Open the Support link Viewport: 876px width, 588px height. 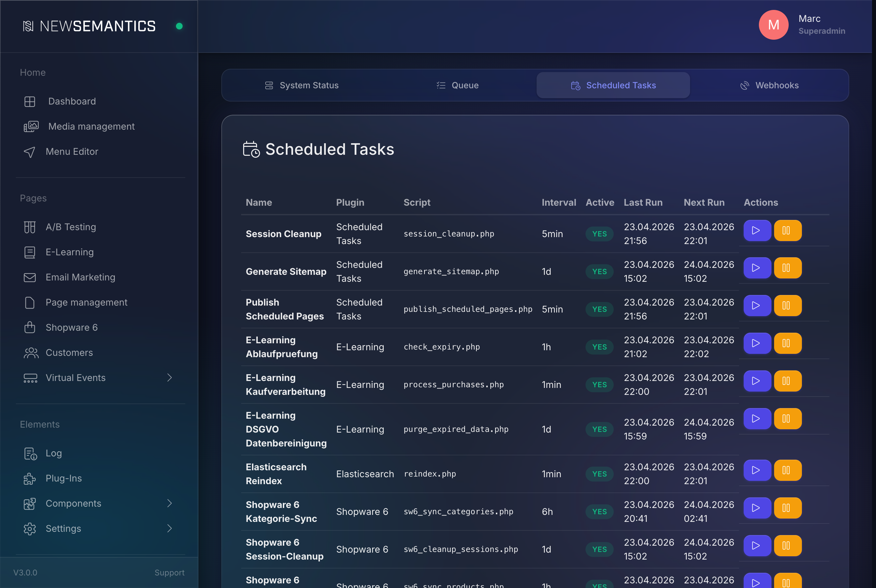coord(170,573)
